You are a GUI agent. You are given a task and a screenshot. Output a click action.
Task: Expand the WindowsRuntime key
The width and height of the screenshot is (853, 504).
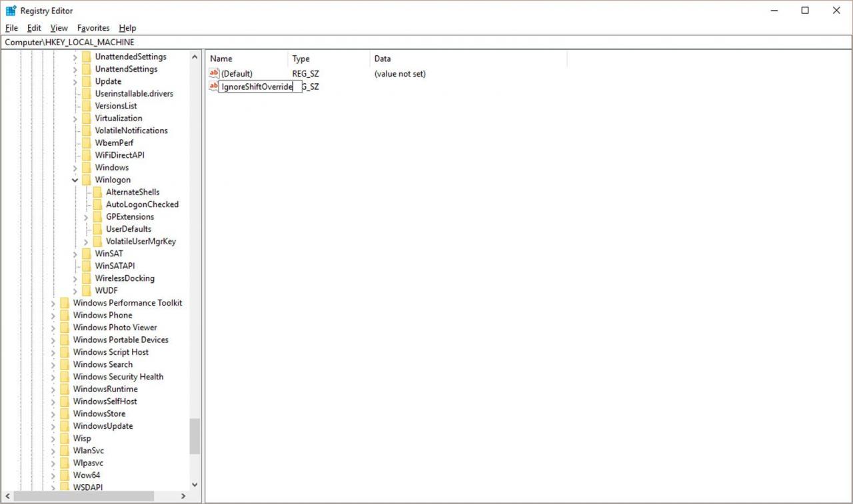click(53, 389)
